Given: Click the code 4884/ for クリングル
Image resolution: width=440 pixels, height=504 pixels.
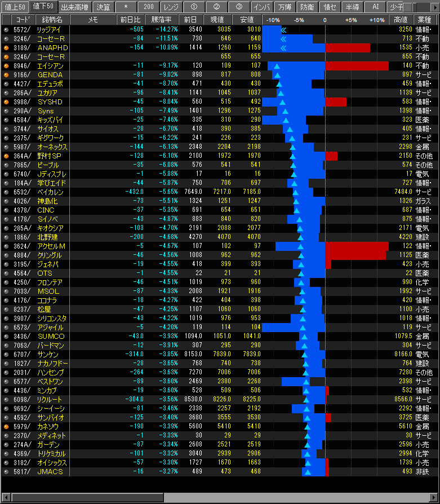Looking at the screenshot, I should coord(22,255).
